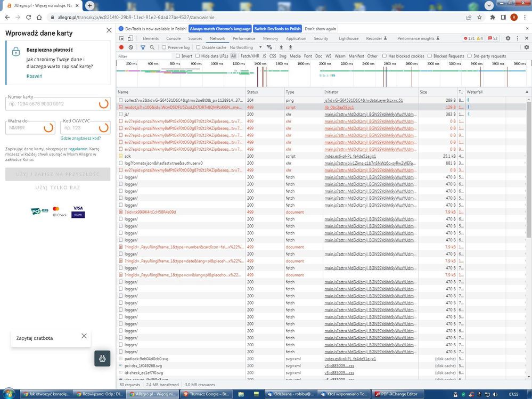
Task: Open the Chrome profile avatar
Action: [x=514, y=17]
